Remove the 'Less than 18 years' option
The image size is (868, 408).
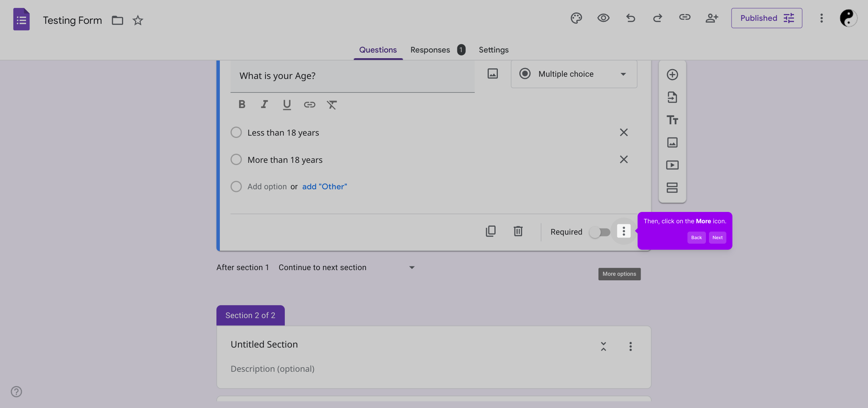[624, 132]
